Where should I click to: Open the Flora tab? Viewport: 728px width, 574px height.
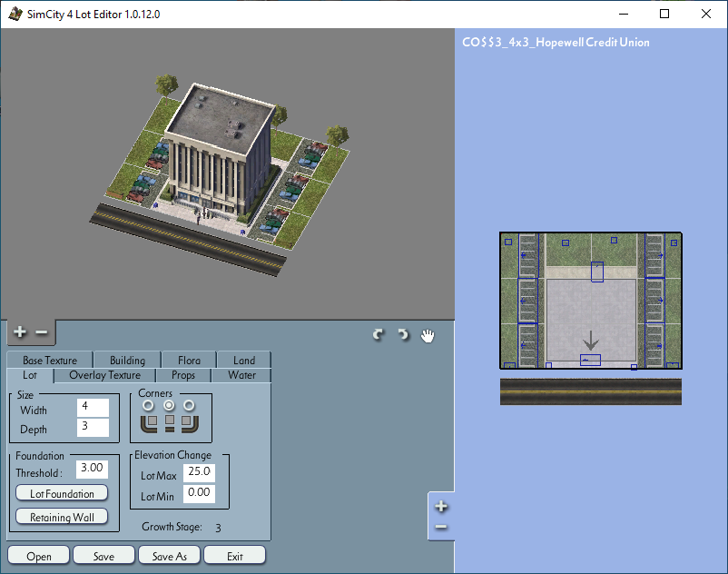[189, 361]
